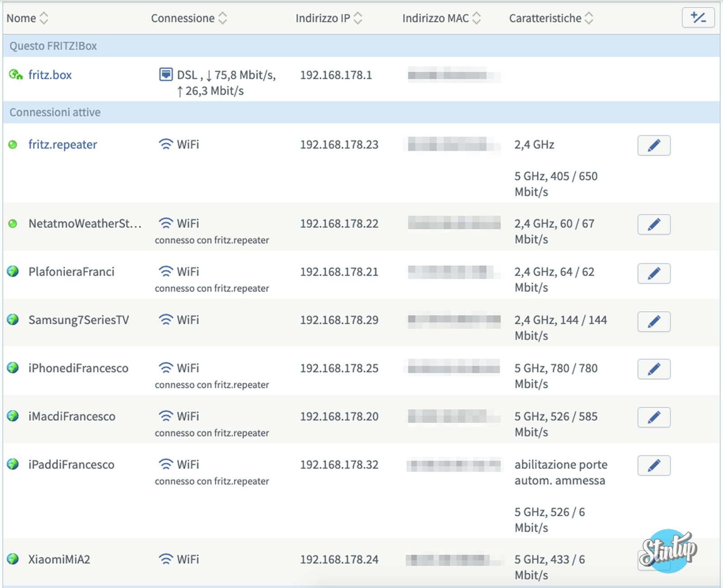Select the Connessioni attive section header
Screen dimensions: 723x588
coord(55,112)
